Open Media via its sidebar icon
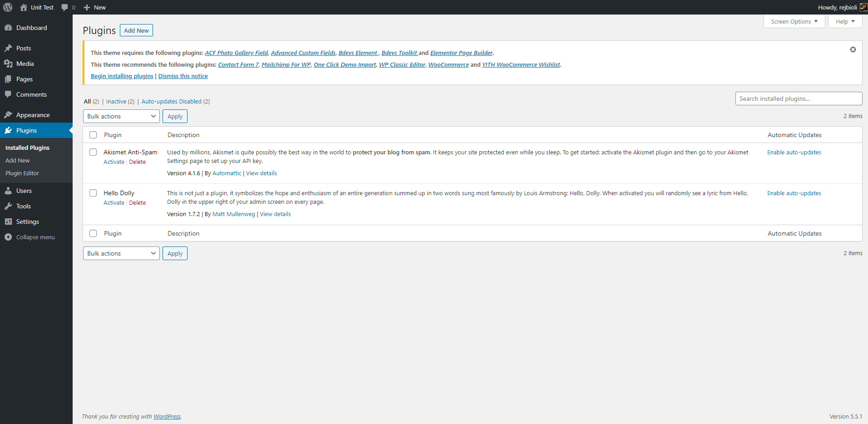Image resolution: width=868 pixels, height=424 pixels. click(x=8, y=64)
